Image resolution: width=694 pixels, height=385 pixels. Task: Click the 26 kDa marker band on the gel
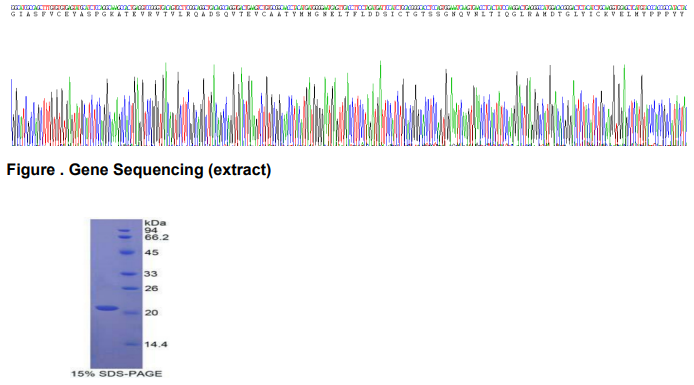point(131,289)
